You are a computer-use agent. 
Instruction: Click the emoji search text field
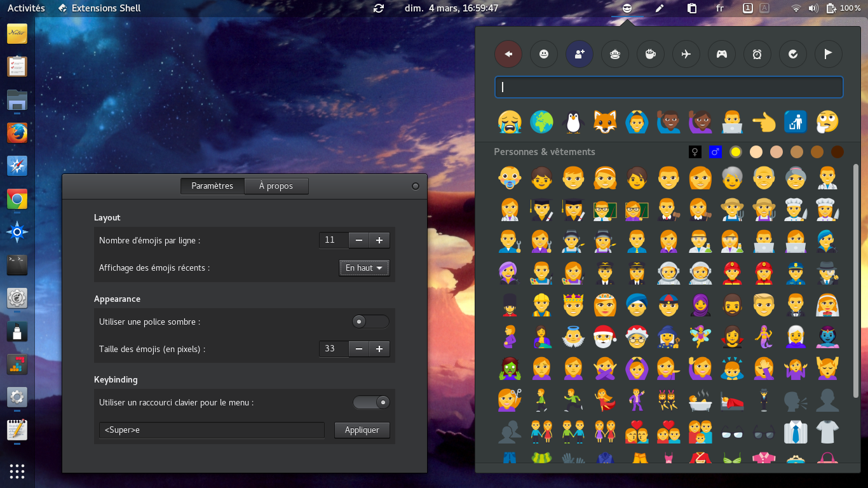click(x=668, y=87)
